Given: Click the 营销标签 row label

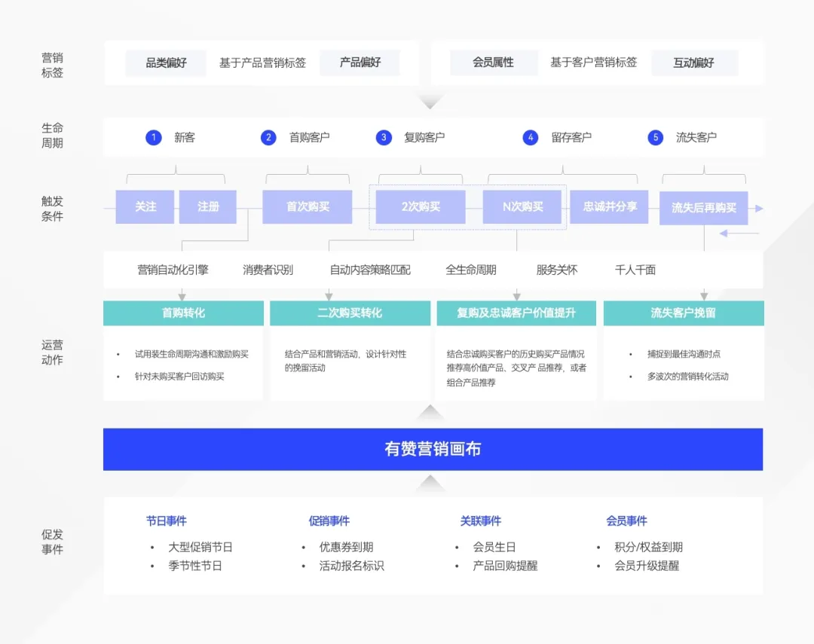Looking at the screenshot, I should (52, 66).
